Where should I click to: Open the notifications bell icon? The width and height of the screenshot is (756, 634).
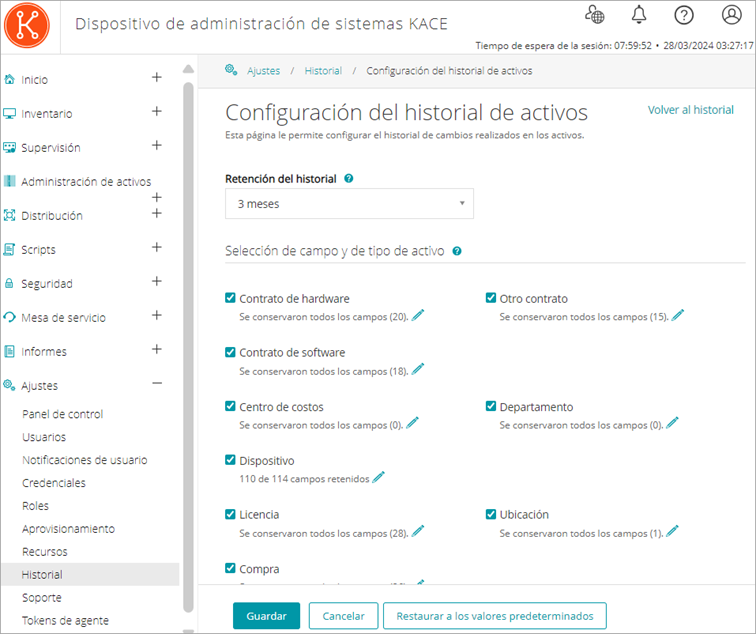point(639,14)
